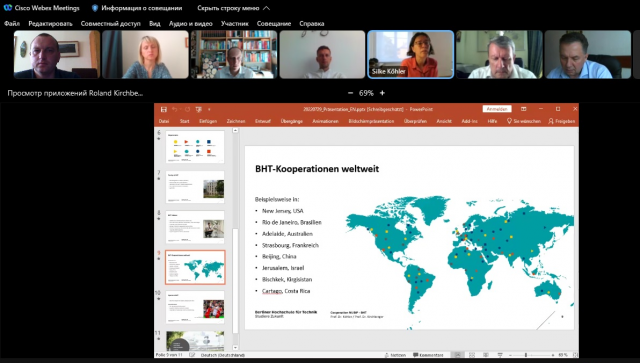Click the ribbon display options icon

pyautogui.click(x=523, y=109)
